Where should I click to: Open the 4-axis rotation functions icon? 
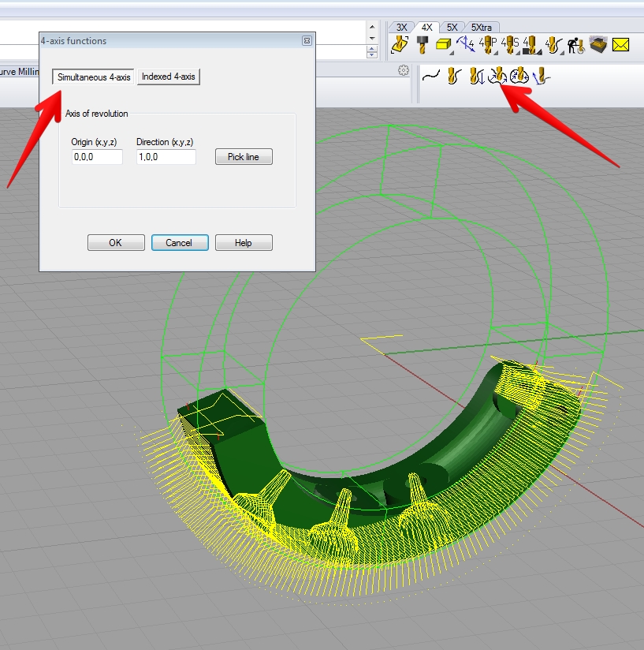497,77
